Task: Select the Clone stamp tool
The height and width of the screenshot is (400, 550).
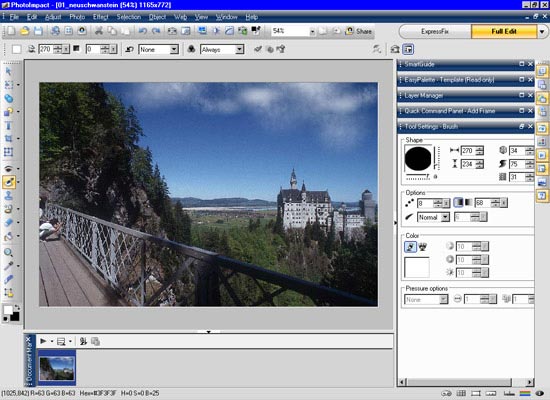Action: tap(8, 195)
